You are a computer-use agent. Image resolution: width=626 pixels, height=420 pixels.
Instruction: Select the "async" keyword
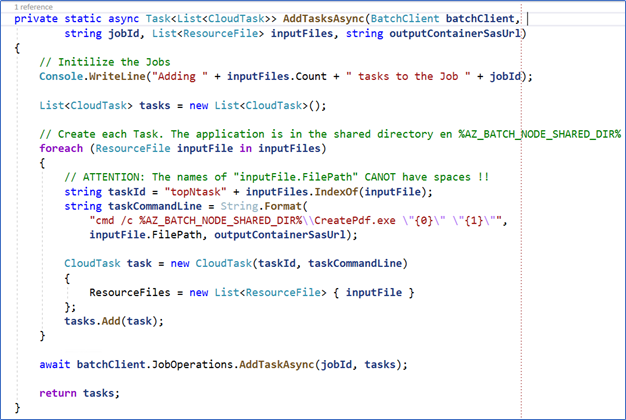point(123,19)
